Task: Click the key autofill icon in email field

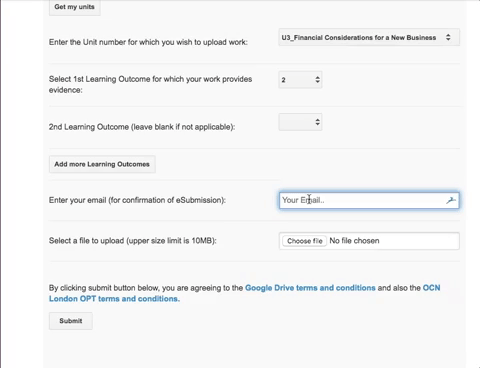Action: click(x=451, y=200)
